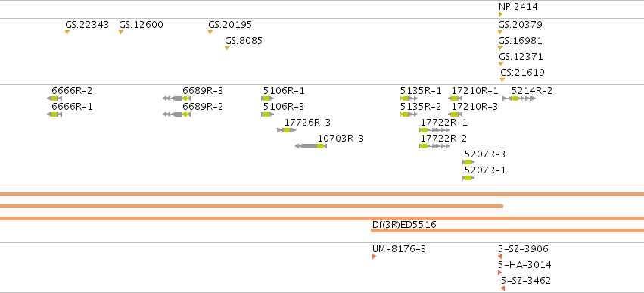Image resolution: width=644 pixels, height=293 pixels.
Task: Click the 5207R-3 text label
Action: pyautogui.click(x=485, y=154)
